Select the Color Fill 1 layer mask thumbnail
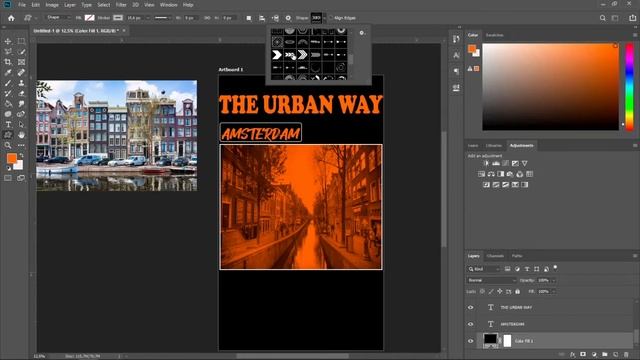 tap(507, 340)
